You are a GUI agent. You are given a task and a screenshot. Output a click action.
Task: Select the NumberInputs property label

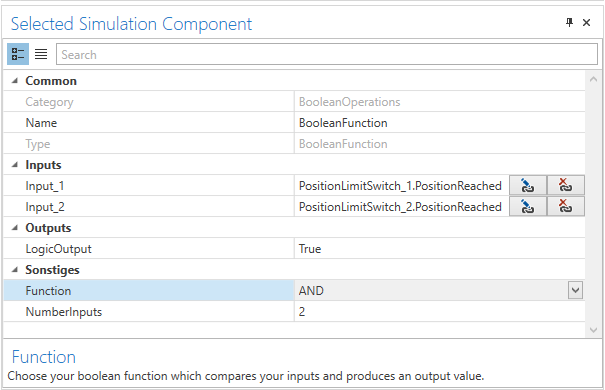click(64, 312)
